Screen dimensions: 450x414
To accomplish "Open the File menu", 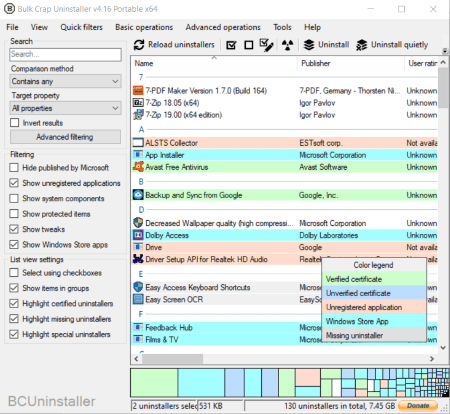I will pyautogui.click(x=12, y=27).
